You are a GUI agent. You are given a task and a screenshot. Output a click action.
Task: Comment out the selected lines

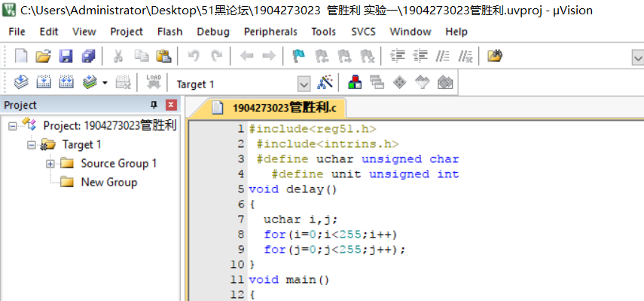point(443,56)
